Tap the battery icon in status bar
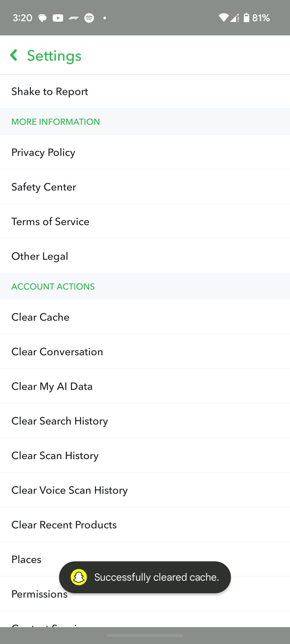290x644 pixels. pos(246,18)
